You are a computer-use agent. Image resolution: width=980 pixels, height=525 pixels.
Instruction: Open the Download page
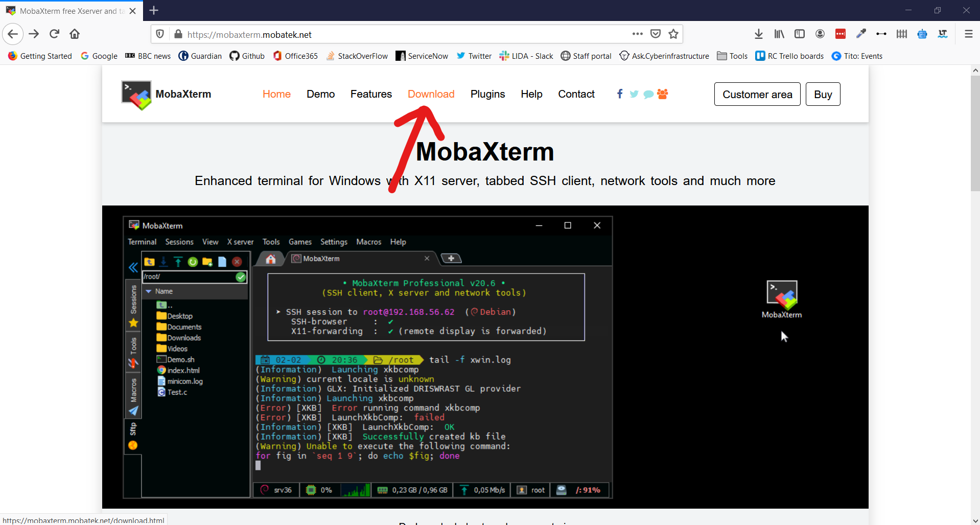pyautogui.click(x=431, y=94)
